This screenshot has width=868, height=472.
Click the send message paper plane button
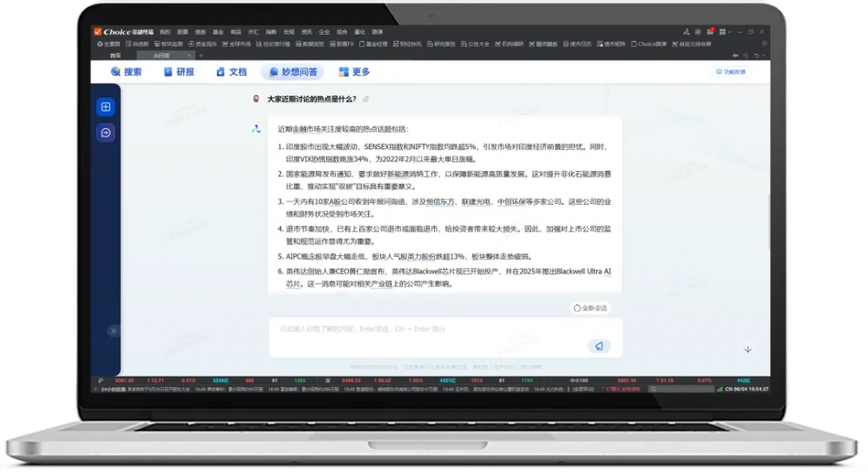(597, 346)
